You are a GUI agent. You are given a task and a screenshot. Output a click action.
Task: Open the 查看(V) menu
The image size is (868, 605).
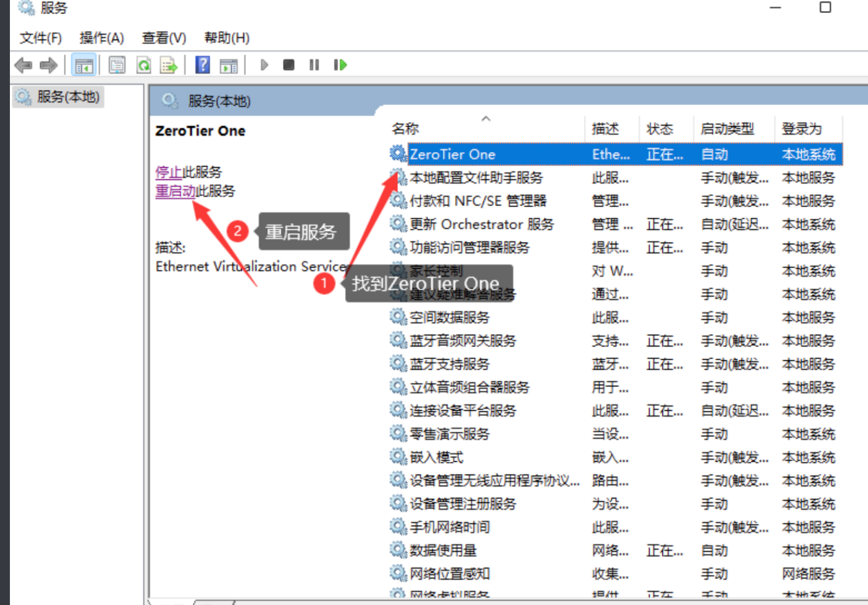tap(164, 38)
